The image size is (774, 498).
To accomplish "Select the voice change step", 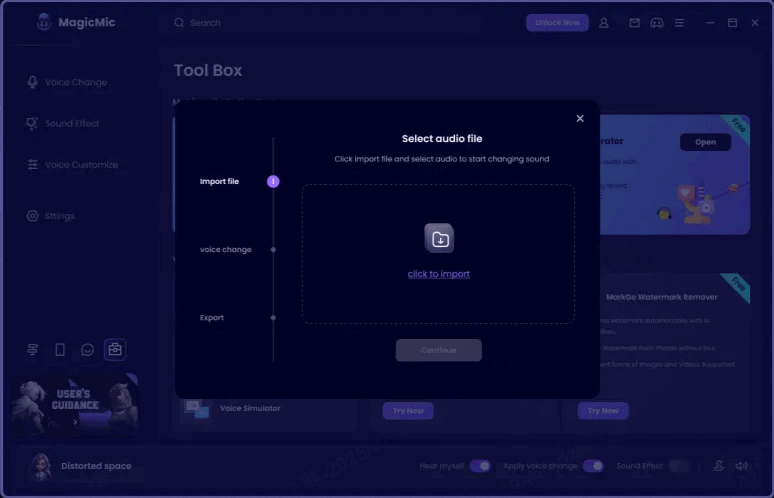I will point(226,249).
